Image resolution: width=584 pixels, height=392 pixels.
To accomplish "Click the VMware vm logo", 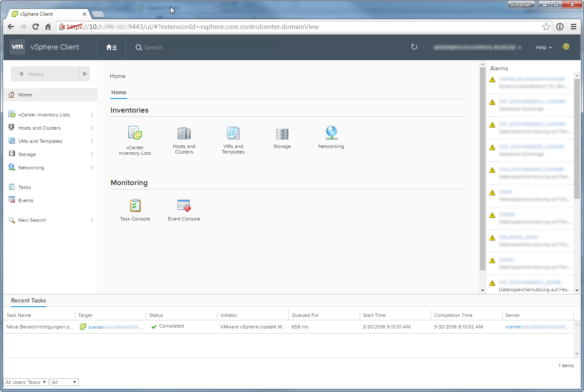I will click(17, 47).
